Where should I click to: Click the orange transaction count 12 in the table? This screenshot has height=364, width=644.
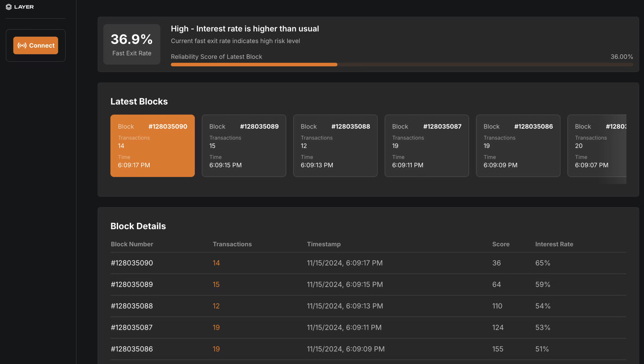pos(216,306)
